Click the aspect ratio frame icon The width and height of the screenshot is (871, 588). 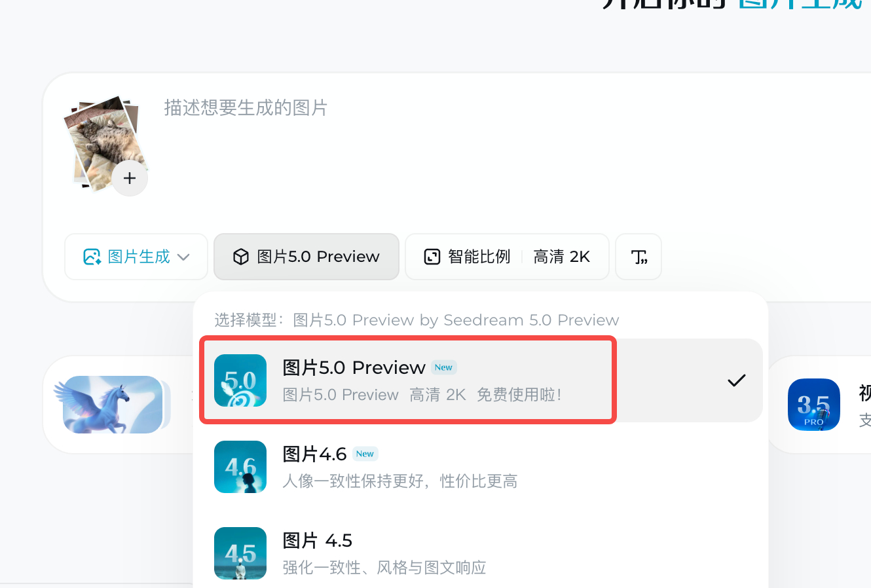click(432, 257)
